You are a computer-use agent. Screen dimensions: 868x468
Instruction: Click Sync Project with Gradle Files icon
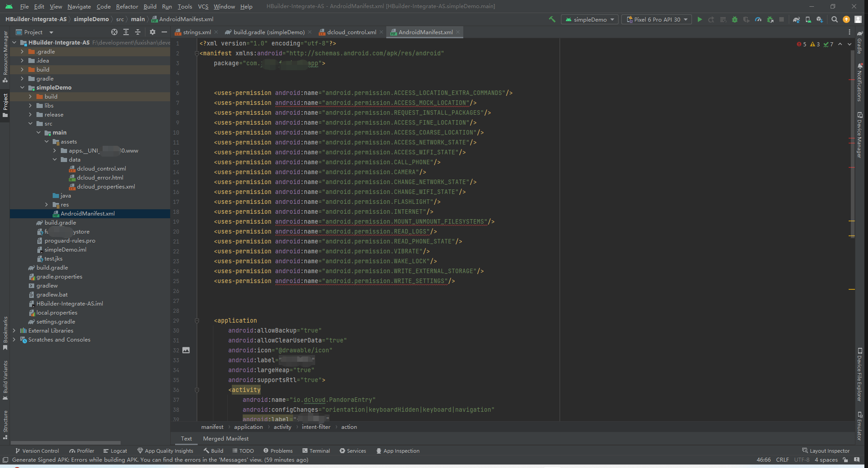[x=796, y=19]
